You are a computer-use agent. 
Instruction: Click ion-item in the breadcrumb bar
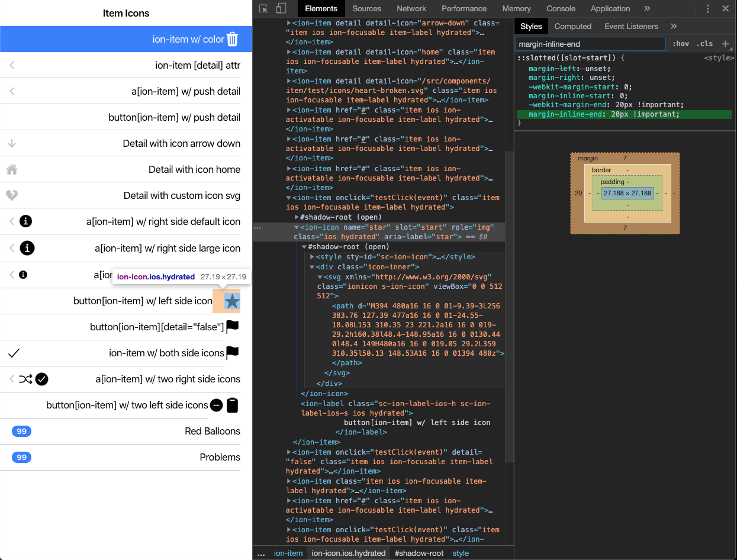point(288,553)
